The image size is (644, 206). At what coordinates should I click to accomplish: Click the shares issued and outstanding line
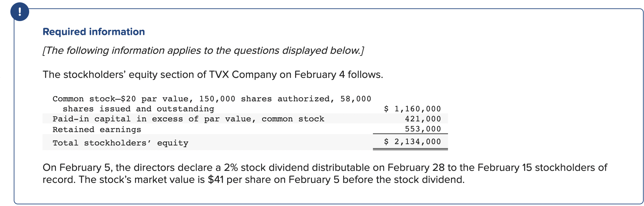tap(138, 109)
